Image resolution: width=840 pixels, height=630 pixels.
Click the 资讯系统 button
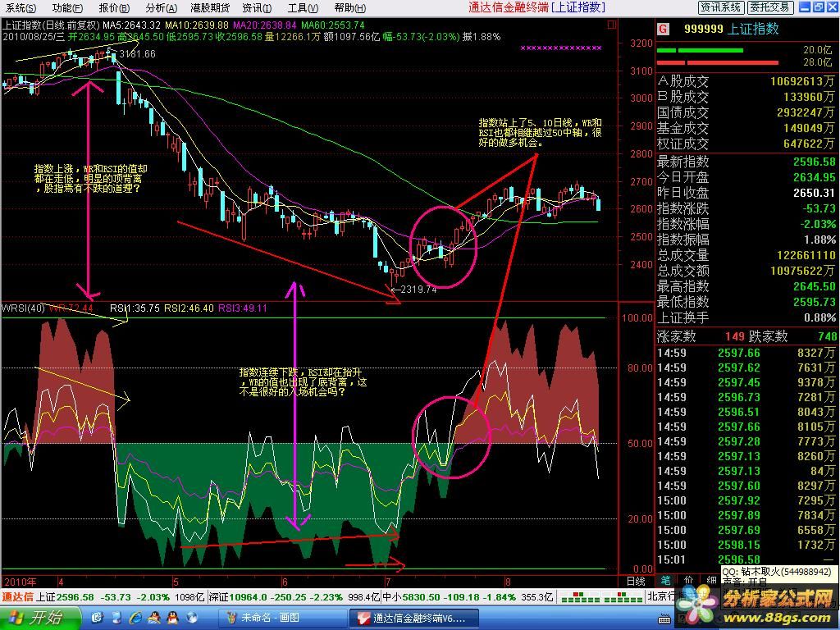(x=720, y=7)
